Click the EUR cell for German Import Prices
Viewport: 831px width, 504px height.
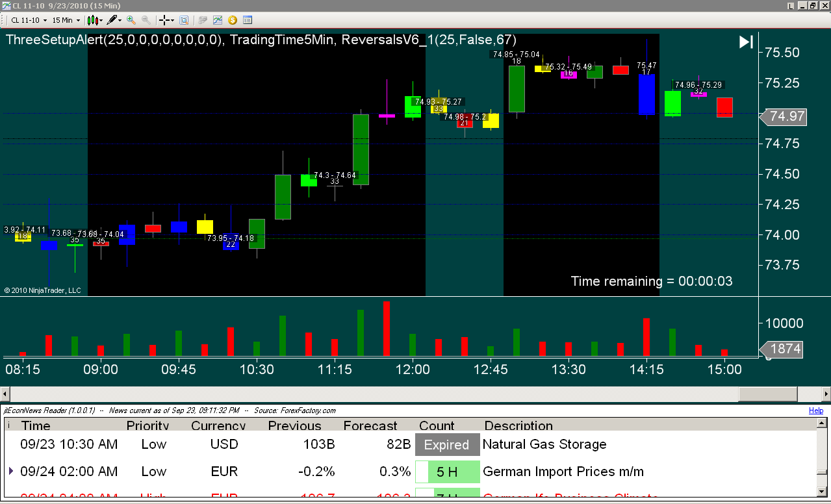point(224,472)
